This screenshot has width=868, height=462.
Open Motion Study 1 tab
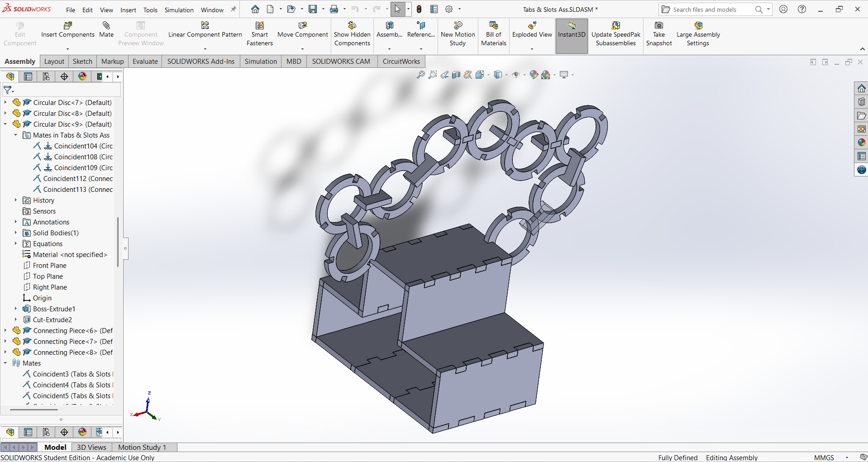pyautogui.click(x=142, y=447)
